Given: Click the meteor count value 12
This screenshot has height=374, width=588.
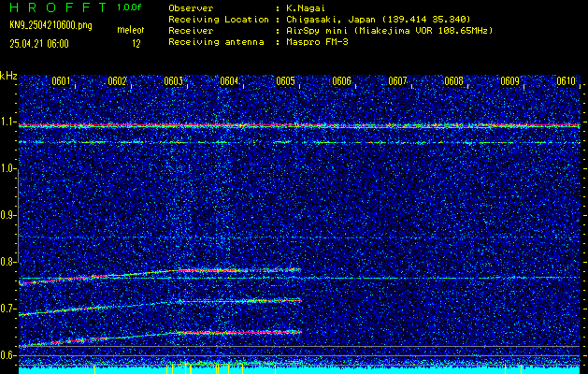Looking at the screenshot, I should (x=136, y=44).
